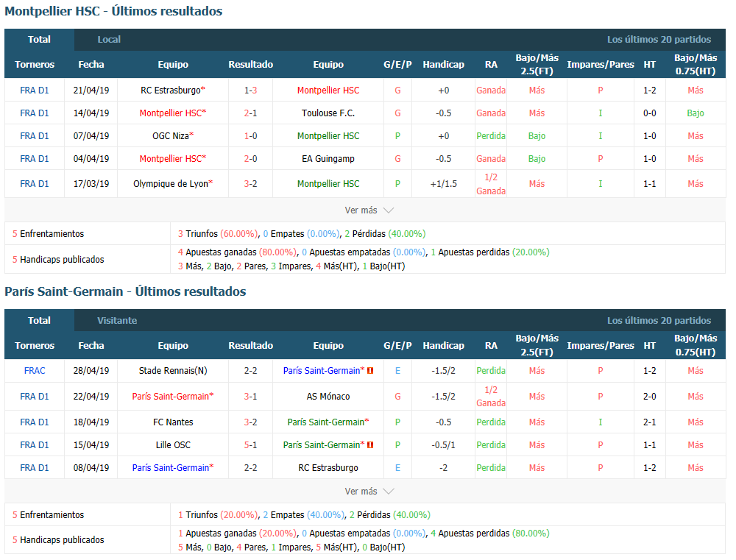Click 'Montpellier HSC - Últimos resultados' heading
The height and width of the screenshot is (560, 736).
(113, 11)
